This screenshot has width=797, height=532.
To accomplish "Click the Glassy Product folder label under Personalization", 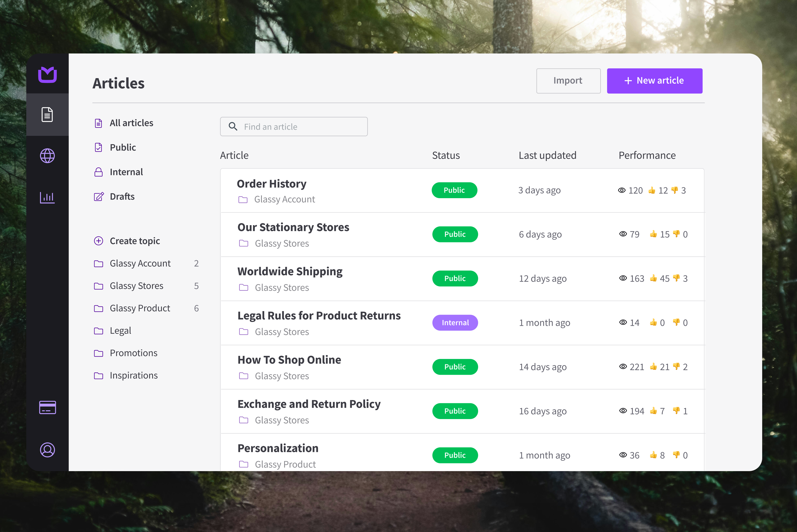I will 285,464.
